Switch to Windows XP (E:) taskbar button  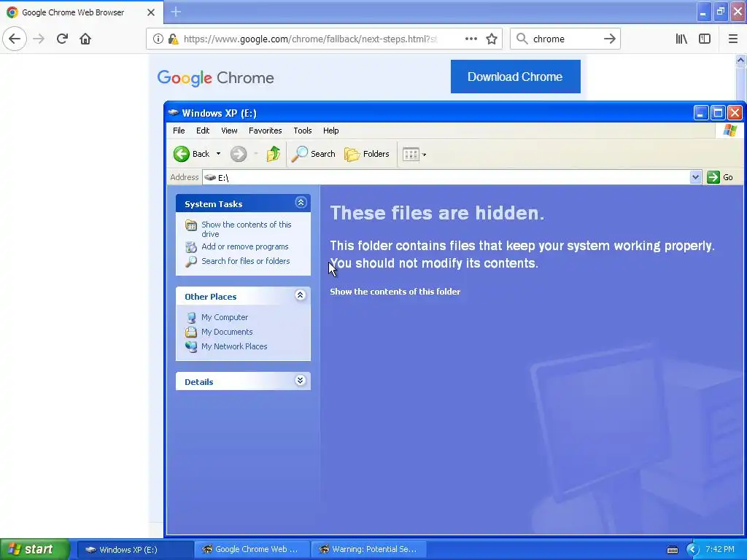(135, 550)
